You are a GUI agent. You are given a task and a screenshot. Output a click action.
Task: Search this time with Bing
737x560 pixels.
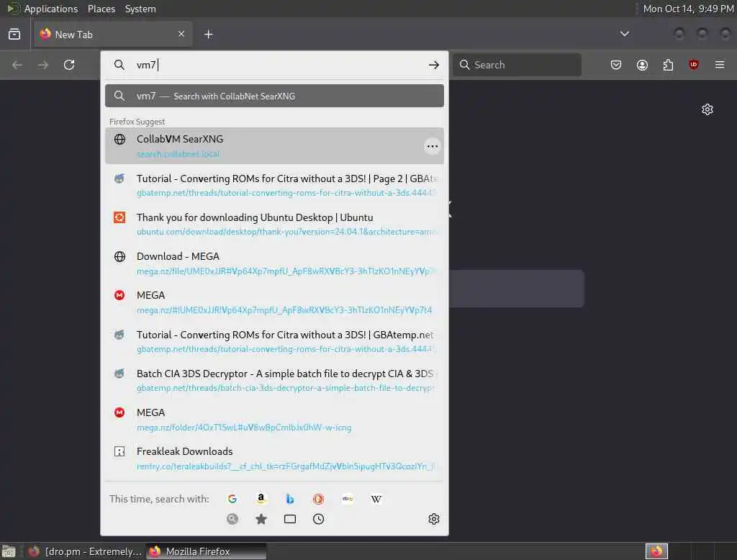290,499
